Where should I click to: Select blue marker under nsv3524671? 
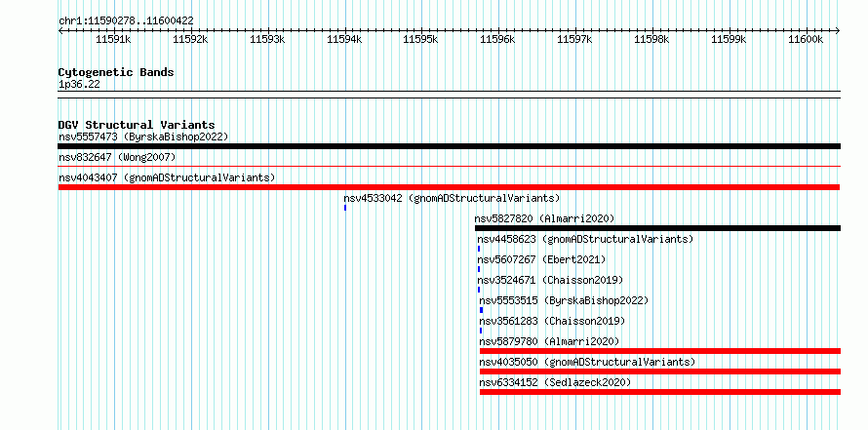(x=479, y=290)
